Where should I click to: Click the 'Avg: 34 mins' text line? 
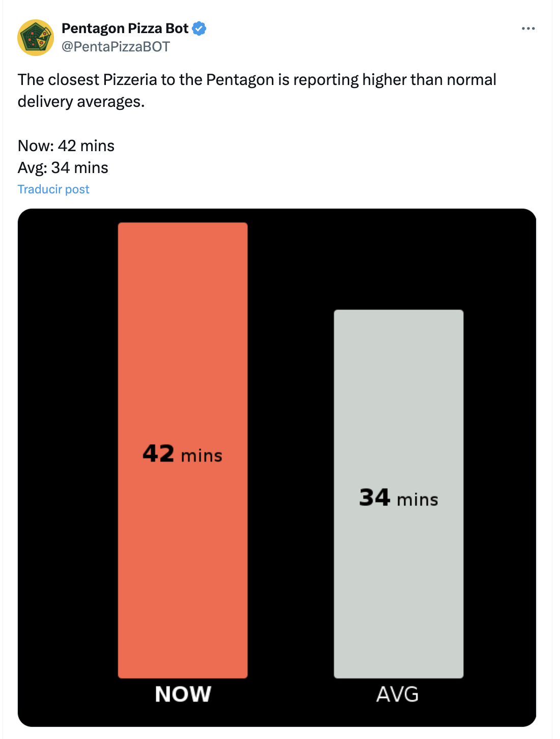(x=63, y=168)
